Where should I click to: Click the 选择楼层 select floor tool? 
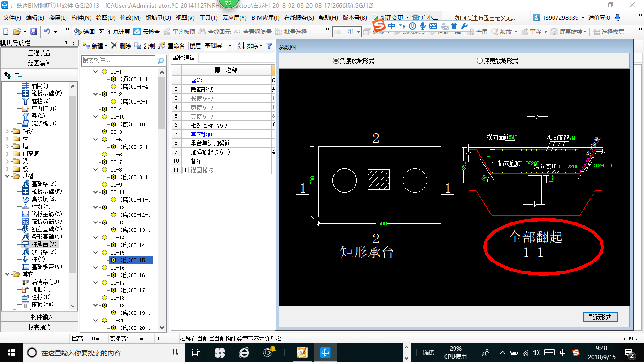(609, 32)
